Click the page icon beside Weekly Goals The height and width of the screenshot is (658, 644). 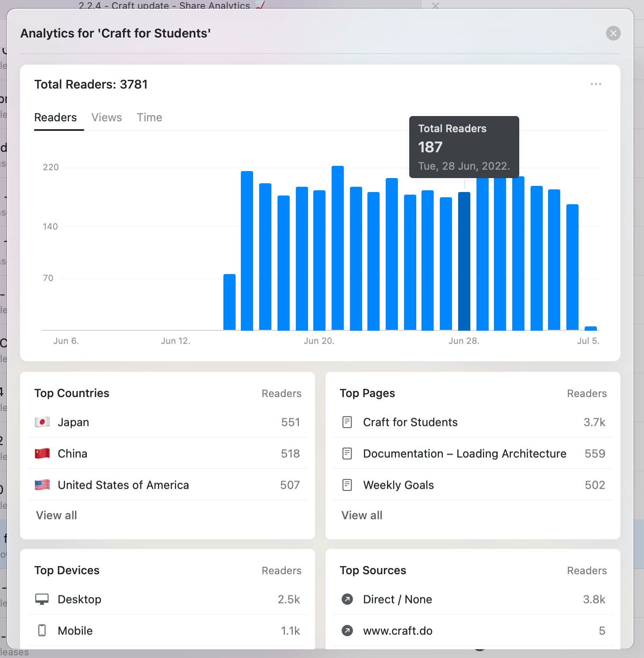[347, 485]
